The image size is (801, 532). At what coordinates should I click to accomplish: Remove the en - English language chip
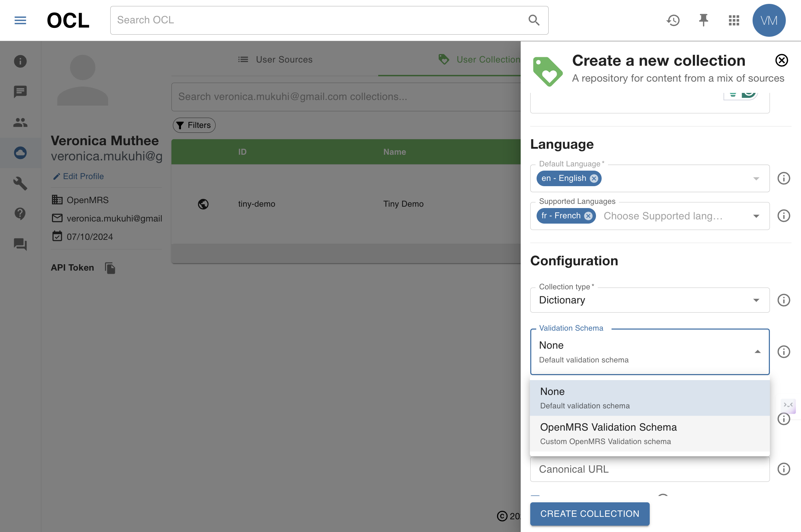(594, 178)
